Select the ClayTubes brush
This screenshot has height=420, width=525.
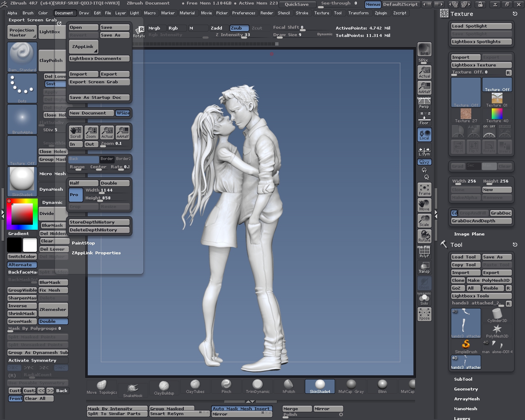[195, 386]
